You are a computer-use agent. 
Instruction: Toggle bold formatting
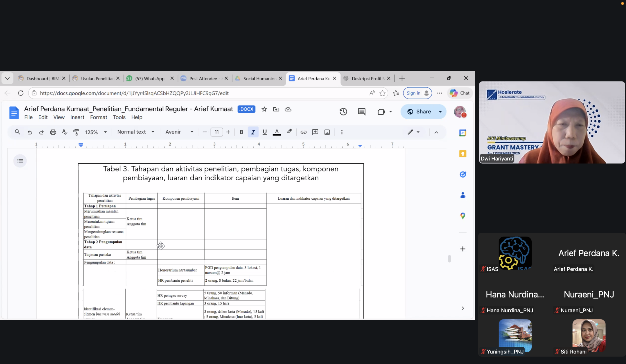pyautogui.click(x=241, y=132)
